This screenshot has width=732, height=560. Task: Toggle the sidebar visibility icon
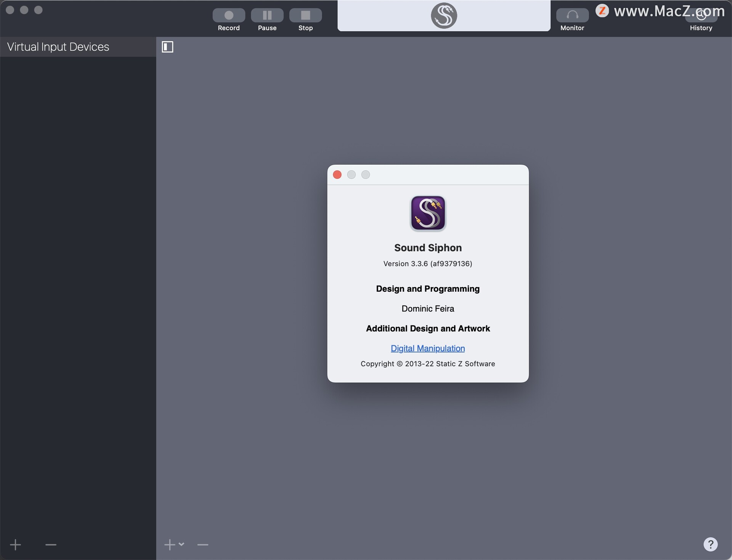(x=167, y=47)
